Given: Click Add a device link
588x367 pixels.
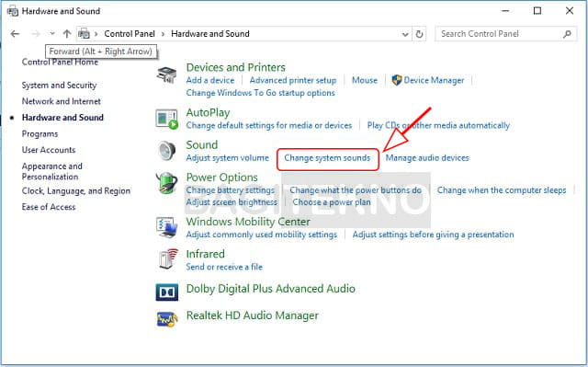Looking at the screenshot, I should click(x=210, y=80).
